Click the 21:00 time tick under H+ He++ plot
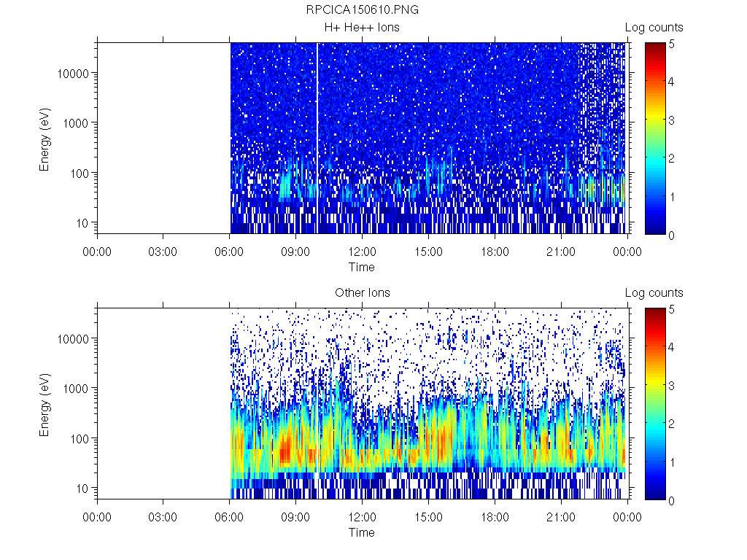This screenshot has height=560, width=747. point(561,252)
